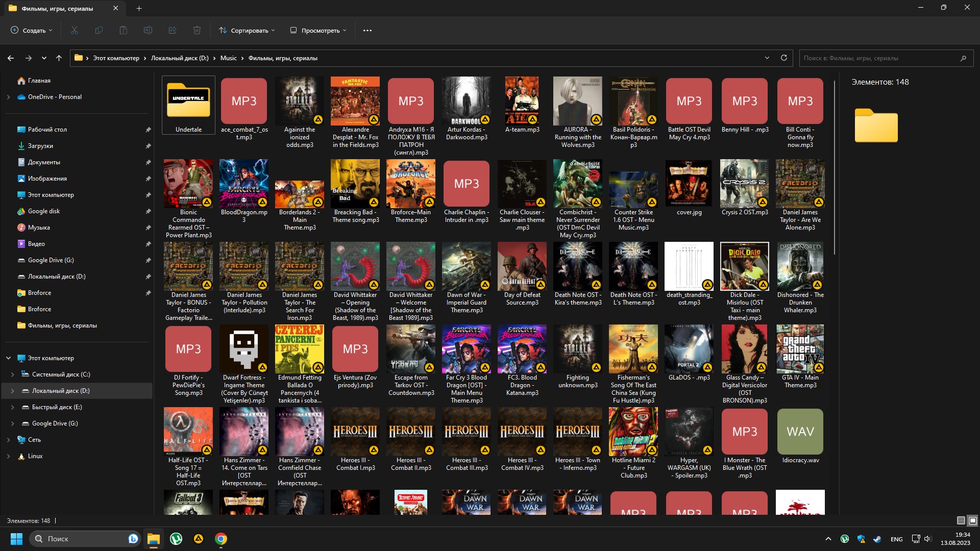Open the Сортировать (Sort) dropdown

pyautogui.click(x=247, y=30)
